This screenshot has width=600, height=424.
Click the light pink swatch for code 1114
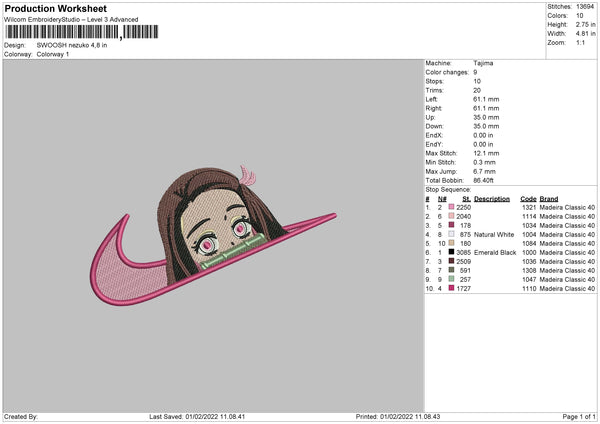pos(451,216)
